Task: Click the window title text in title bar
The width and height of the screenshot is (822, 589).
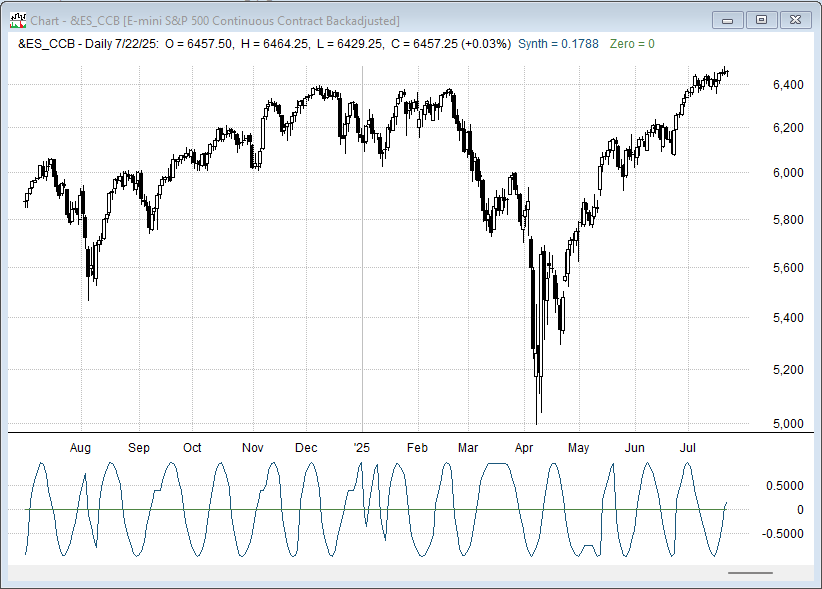Action: [x=215, y=20]
